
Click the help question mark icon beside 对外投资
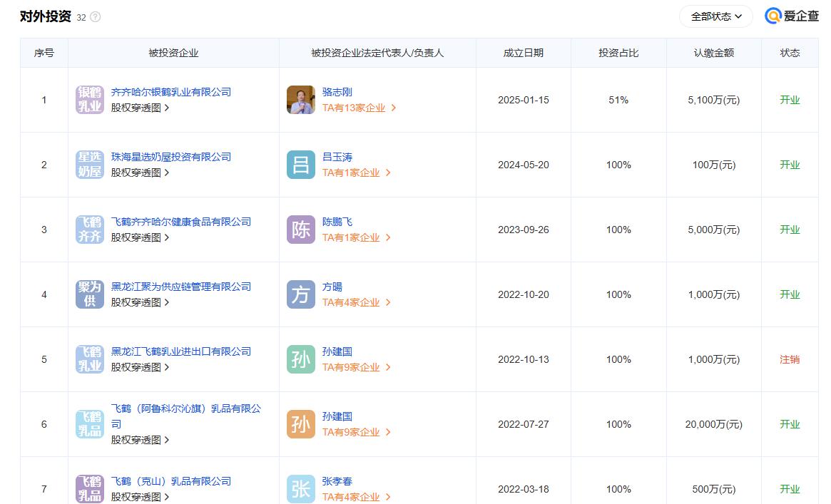(x=96, y=17)
